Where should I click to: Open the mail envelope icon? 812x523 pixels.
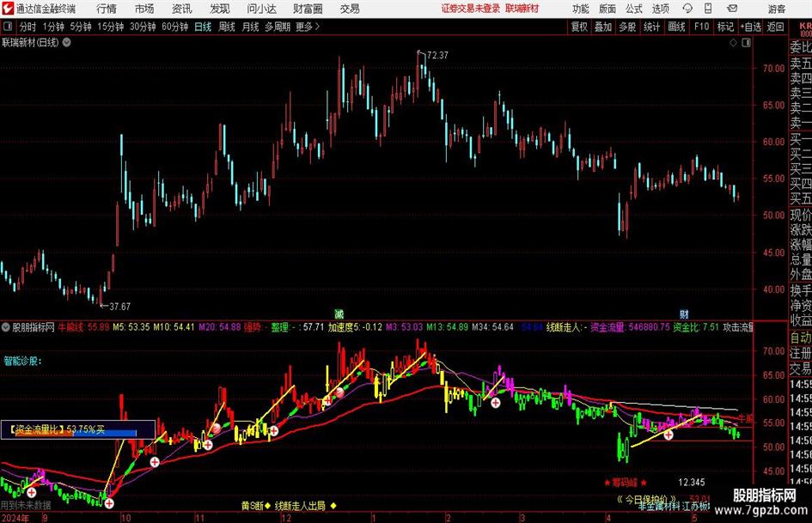click(732, 9)
